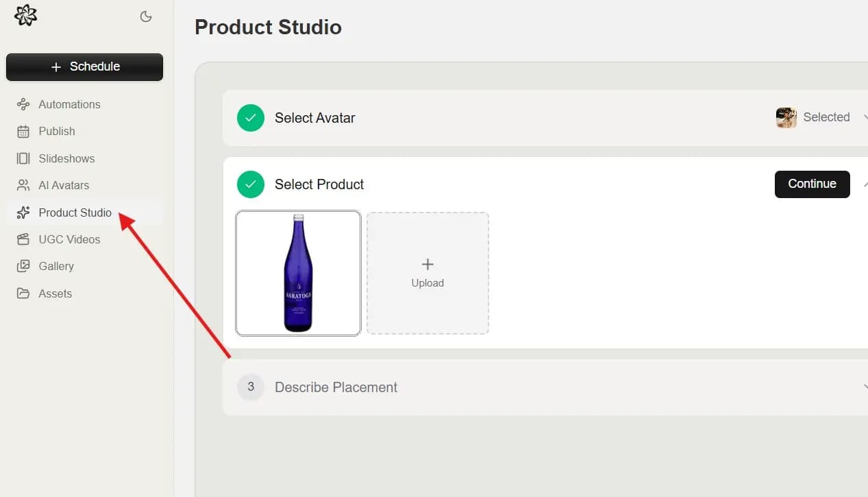The image size is (868, 497).
Task: Click the Upload product tile
Action: coord(427,273)
